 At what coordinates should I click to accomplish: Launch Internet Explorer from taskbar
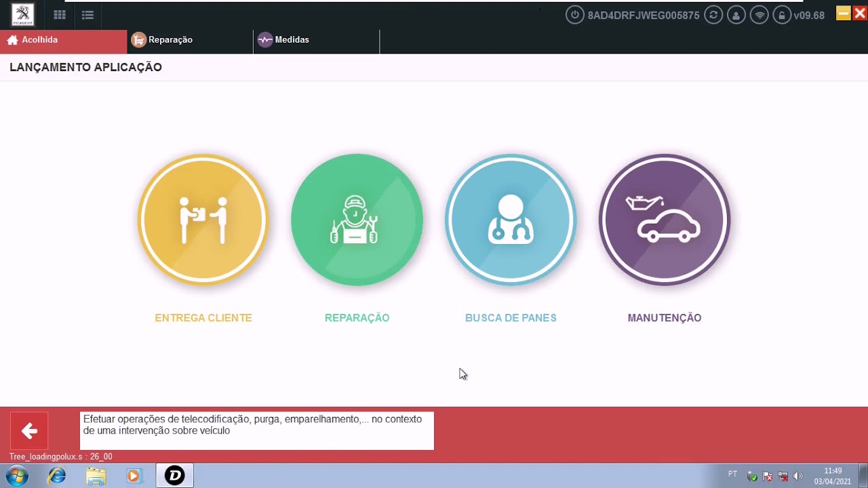tap(57, 476)
